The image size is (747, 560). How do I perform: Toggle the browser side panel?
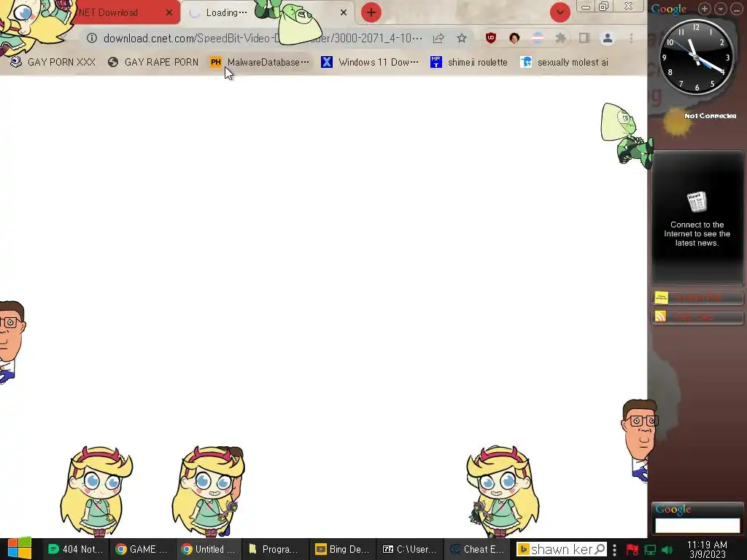pyautogui.click(x=584, y=38)
